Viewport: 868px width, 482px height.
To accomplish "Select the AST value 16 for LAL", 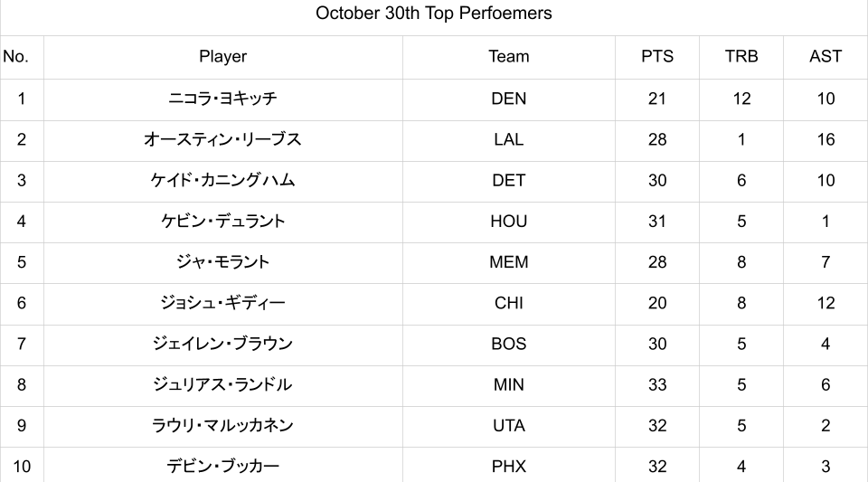I will click(826, 139).
